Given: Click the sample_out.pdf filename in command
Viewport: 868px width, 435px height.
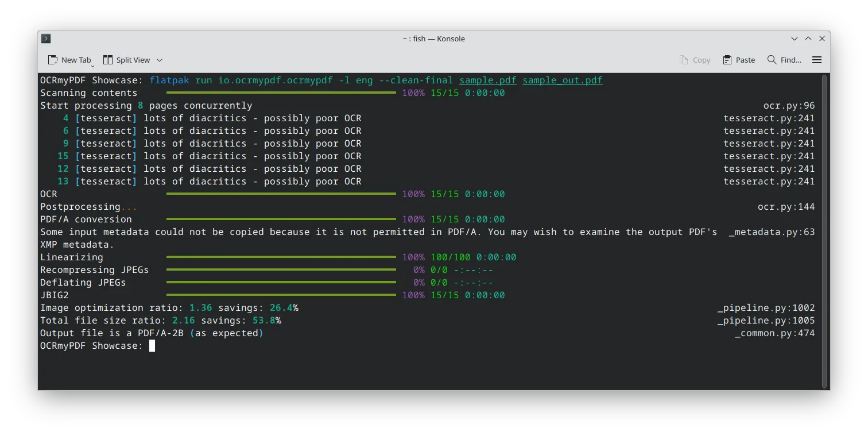Looking at the screenshot, I should point(563,80).
